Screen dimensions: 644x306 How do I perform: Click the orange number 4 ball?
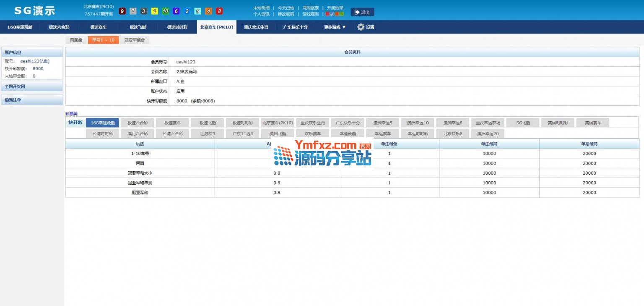[208, 11]
